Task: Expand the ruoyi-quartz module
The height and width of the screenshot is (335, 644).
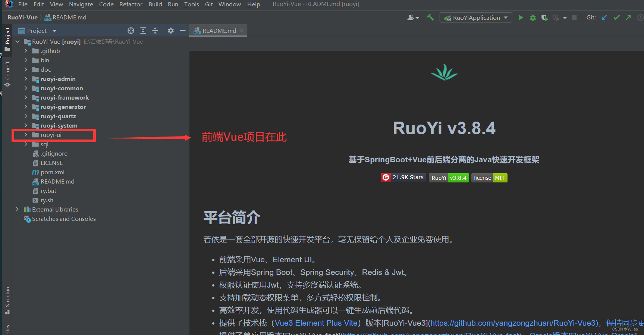Action: [26, 116]
